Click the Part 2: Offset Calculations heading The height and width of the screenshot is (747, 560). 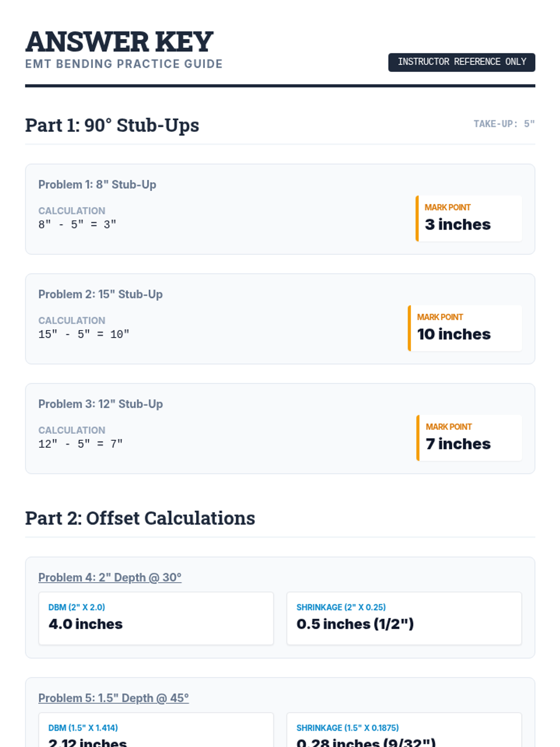click(140, 518)
